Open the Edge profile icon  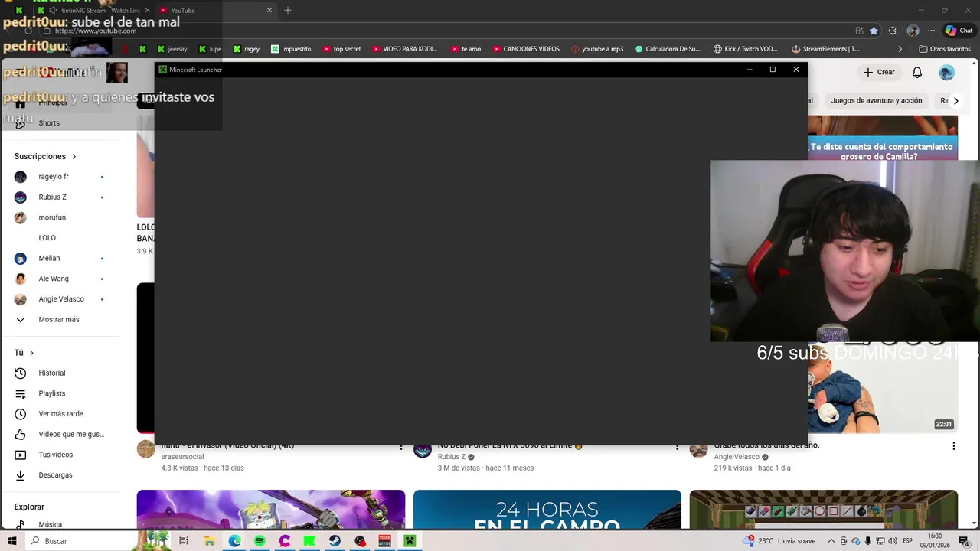[913, 31]
